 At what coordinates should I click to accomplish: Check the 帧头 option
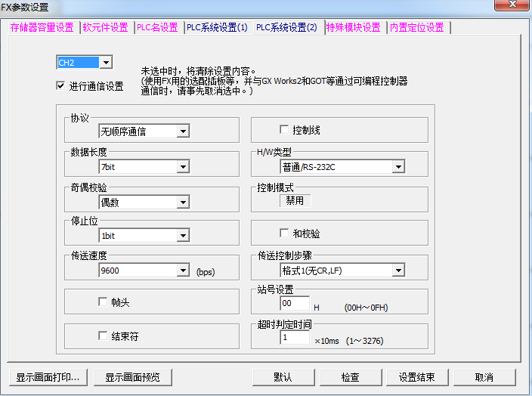point(104,302)
